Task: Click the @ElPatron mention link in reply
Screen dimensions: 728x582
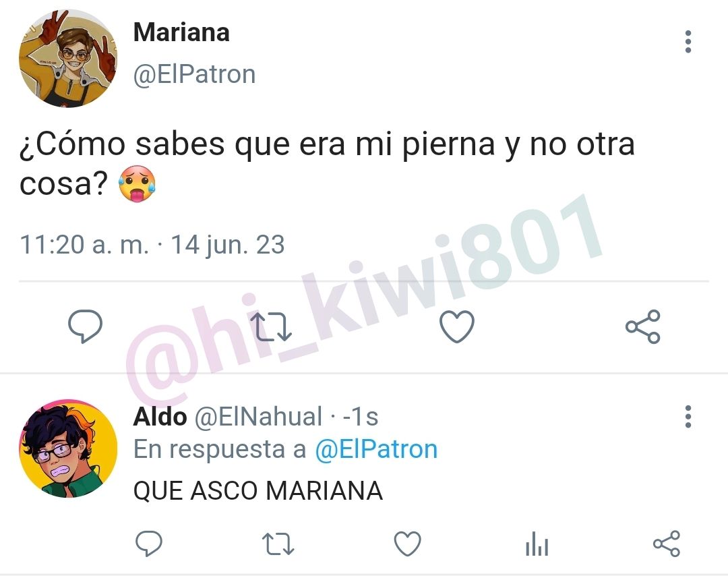Action: [376, 449]
